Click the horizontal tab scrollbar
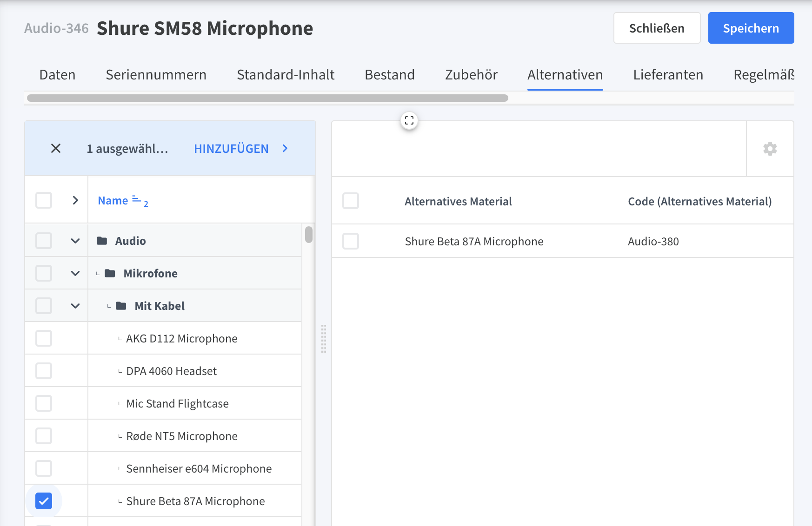The width and height of the screenshot is (812, 526). pos(267,98)
